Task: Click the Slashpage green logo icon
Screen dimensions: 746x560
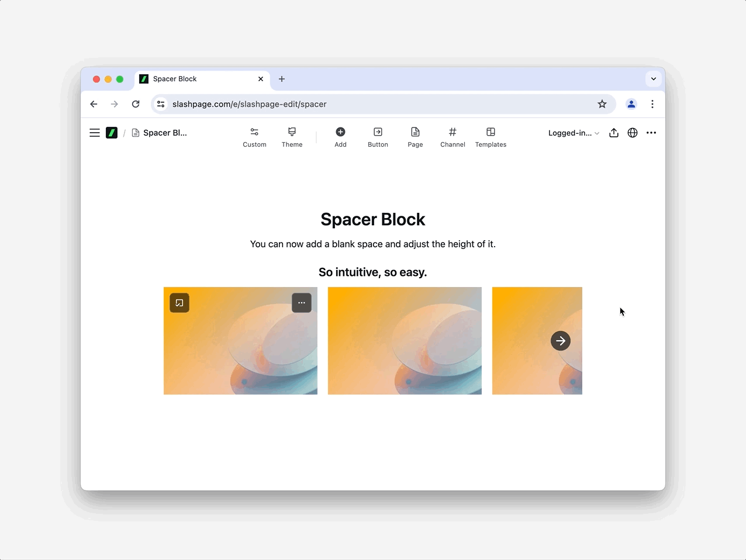Action: tap(112, 133)
